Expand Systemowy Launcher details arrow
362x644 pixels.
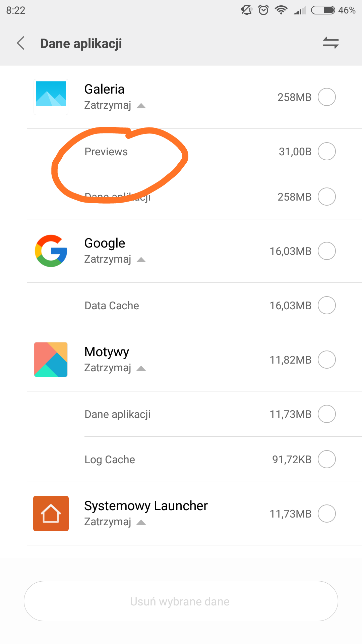141,523
